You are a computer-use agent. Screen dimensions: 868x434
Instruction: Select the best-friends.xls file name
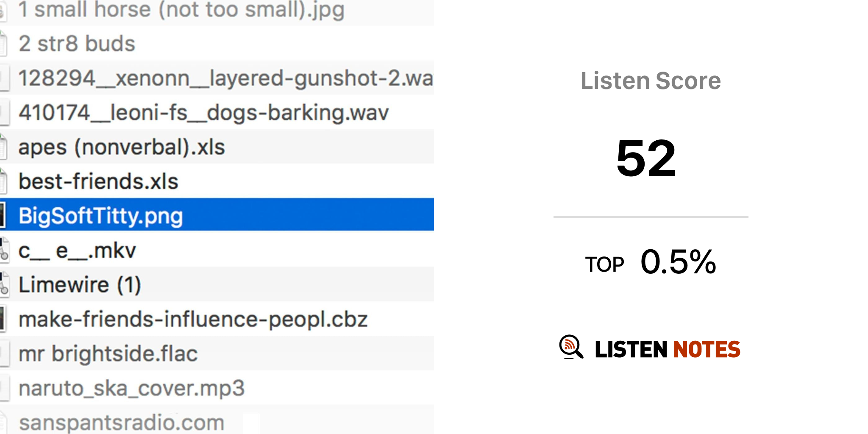pos(98,181)
